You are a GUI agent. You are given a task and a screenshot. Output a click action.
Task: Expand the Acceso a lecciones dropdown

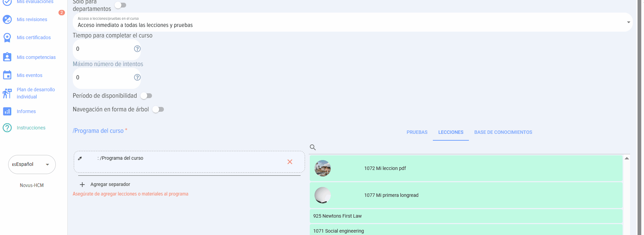point(628,22)
